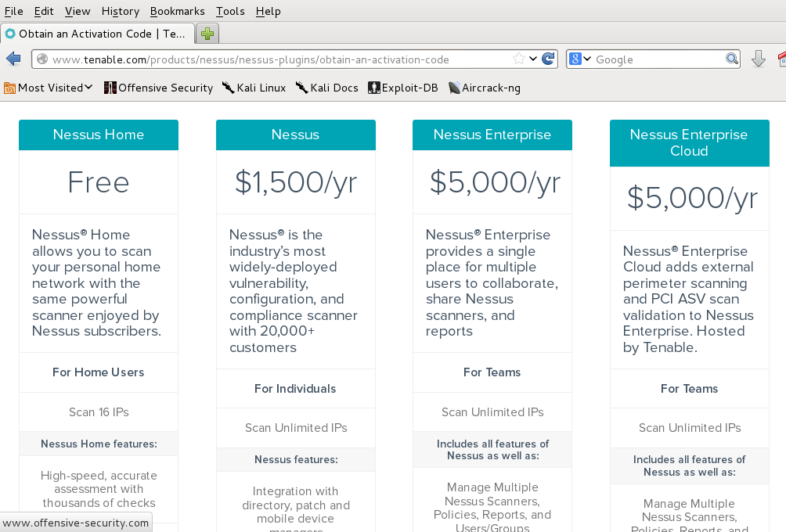Click the Exploit-DB bookmark icon
This screenshot has height=532, width=786.
tap(374, 88)
